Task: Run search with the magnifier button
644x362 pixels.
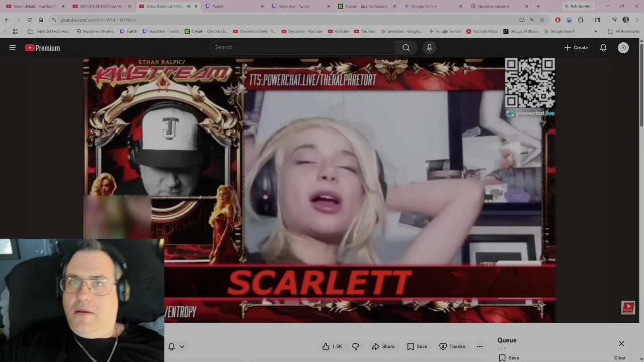Action: (x=406, y=47)
